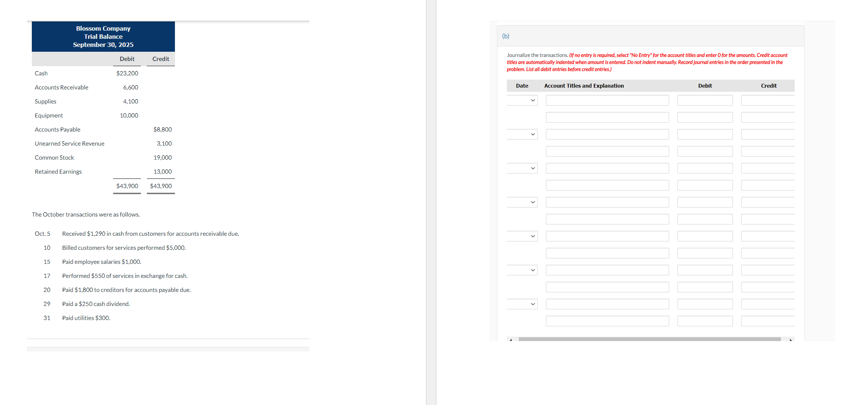Click the second line's account title field

[607, 117]
